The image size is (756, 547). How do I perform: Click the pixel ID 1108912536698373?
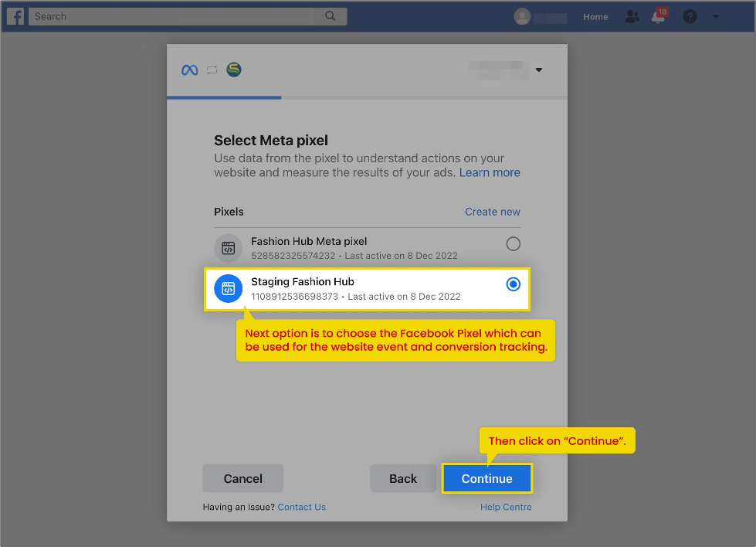[294, 296]
